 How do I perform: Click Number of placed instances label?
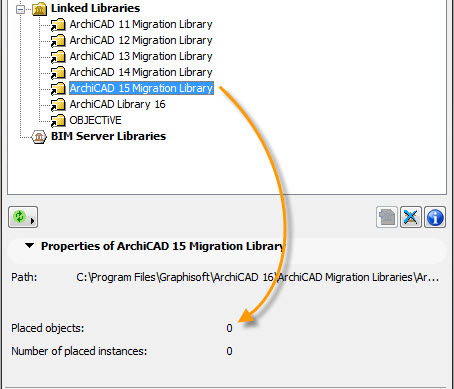tap(79, 351)
